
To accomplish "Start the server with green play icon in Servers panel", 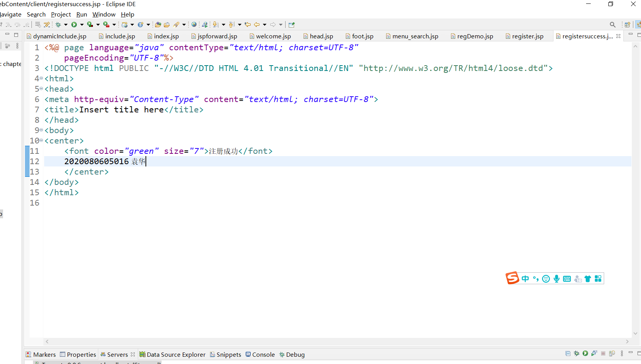I will (x=585, y=353).
